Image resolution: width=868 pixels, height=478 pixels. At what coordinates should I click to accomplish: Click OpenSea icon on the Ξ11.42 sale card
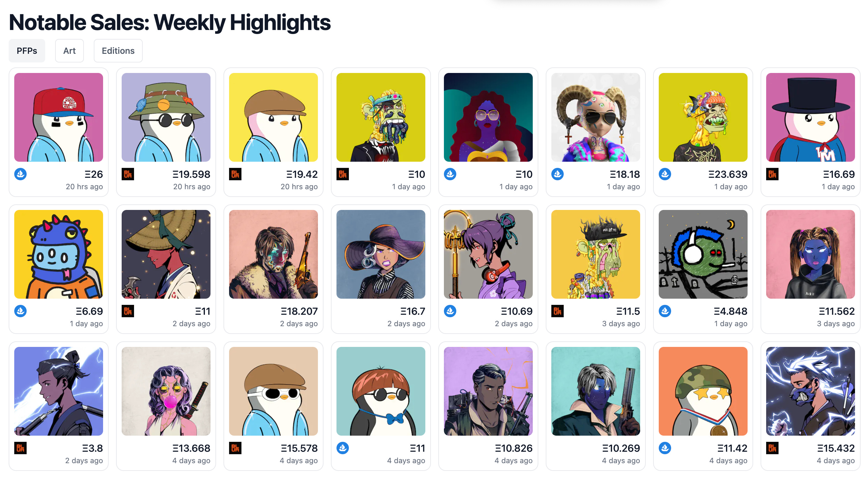(665, 448)
